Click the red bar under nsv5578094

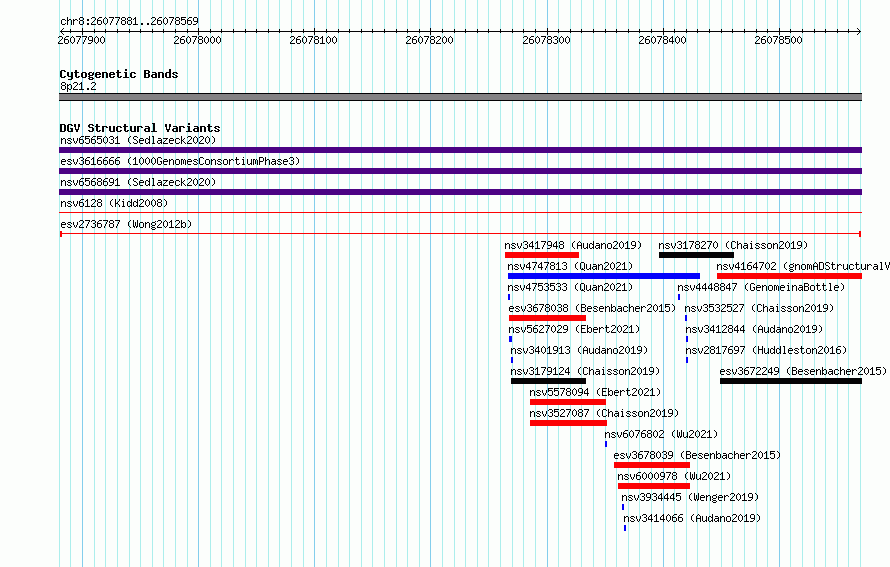(568, 402)
